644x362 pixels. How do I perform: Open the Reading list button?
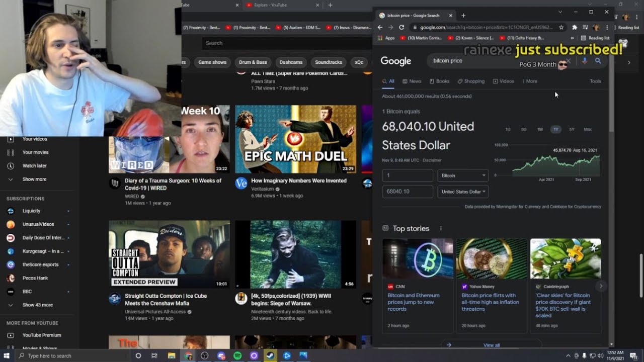[x=595, y=38]
